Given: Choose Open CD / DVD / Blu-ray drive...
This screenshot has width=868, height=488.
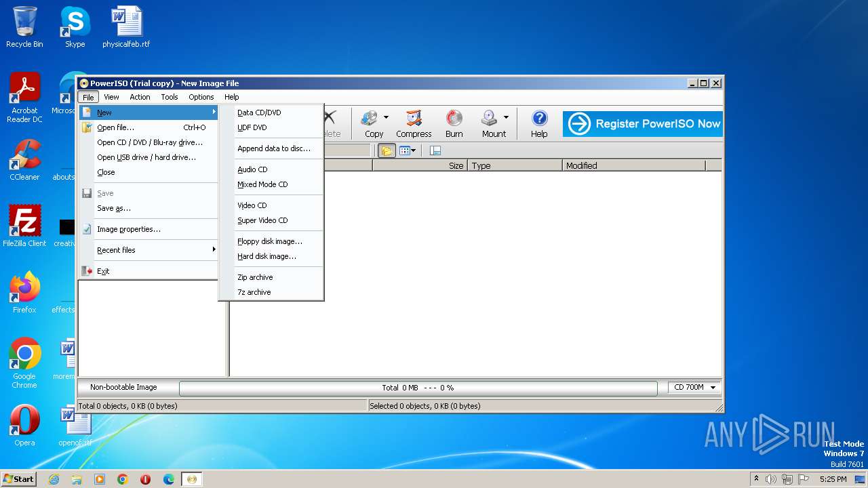Looking at the screenshot, I should (x=149, y=142).
